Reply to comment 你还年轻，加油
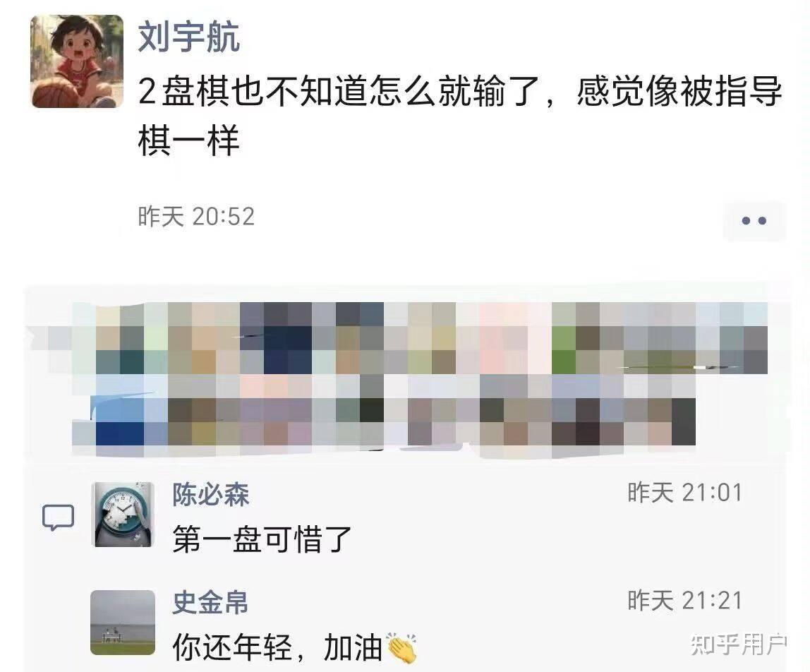 [x=294, y=647]
